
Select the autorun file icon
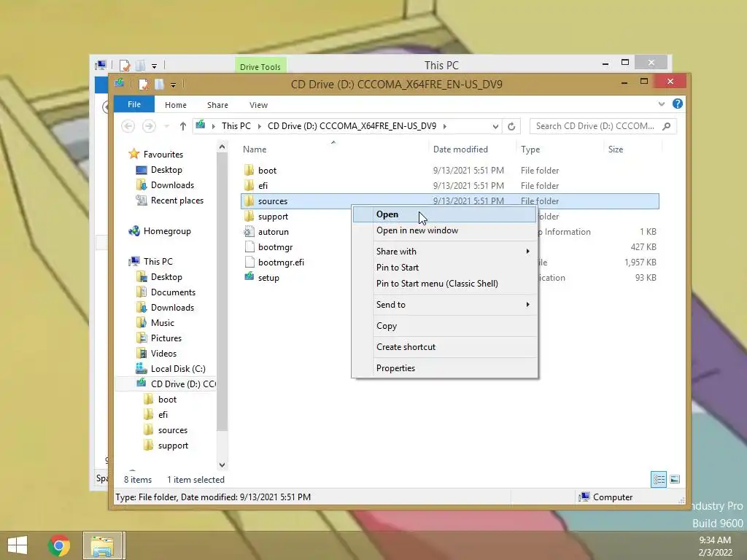[249, 232]
